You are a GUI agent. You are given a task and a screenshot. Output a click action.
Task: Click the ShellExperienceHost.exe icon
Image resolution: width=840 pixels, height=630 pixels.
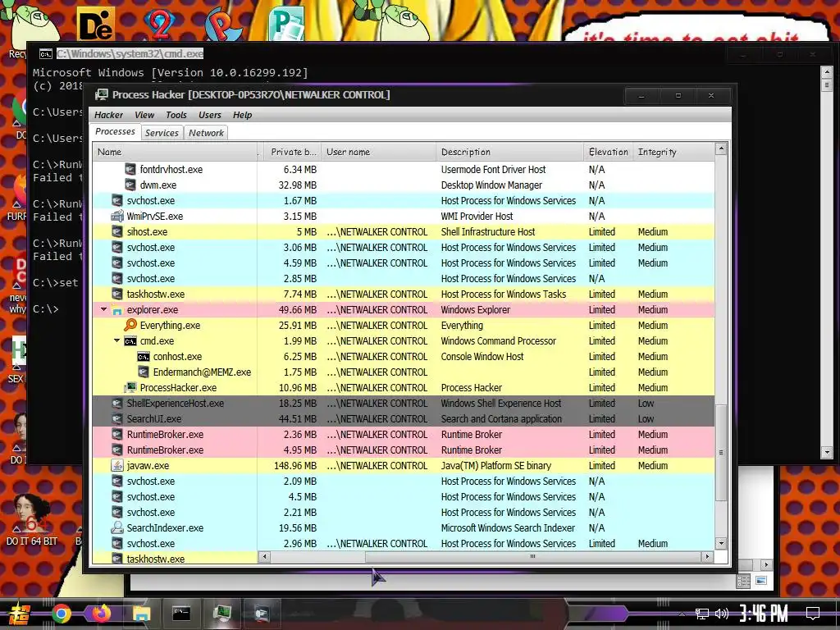tap(117, 403)
